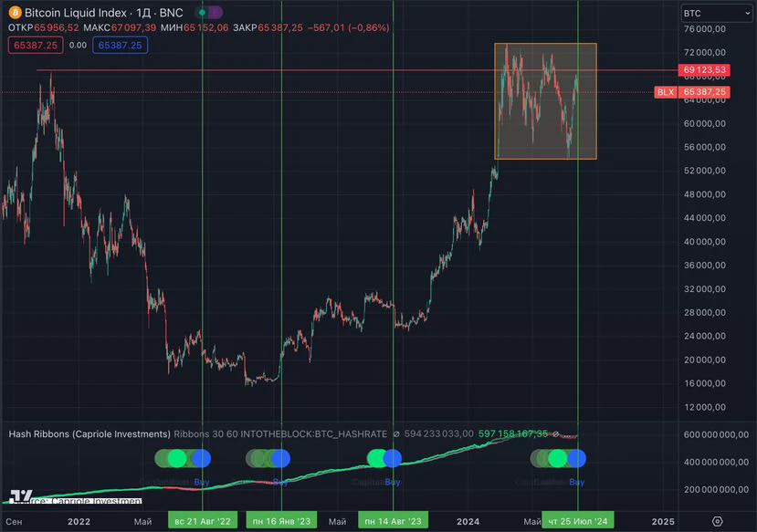Click the 200 000 000,00 hashrate axis label
This screenshot has height=532, width=757.
[x=716, y=489]
